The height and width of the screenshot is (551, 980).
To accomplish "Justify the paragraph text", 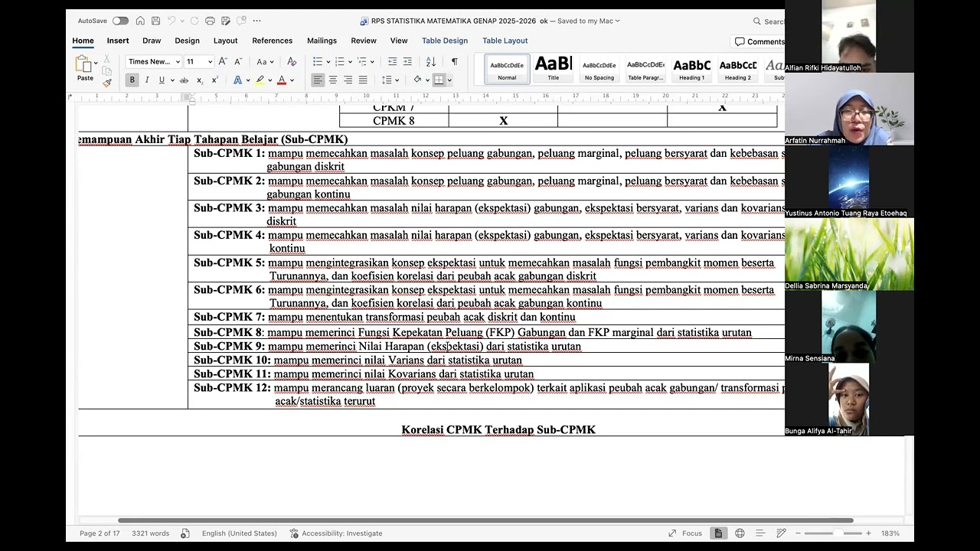I will click(363, 80).
